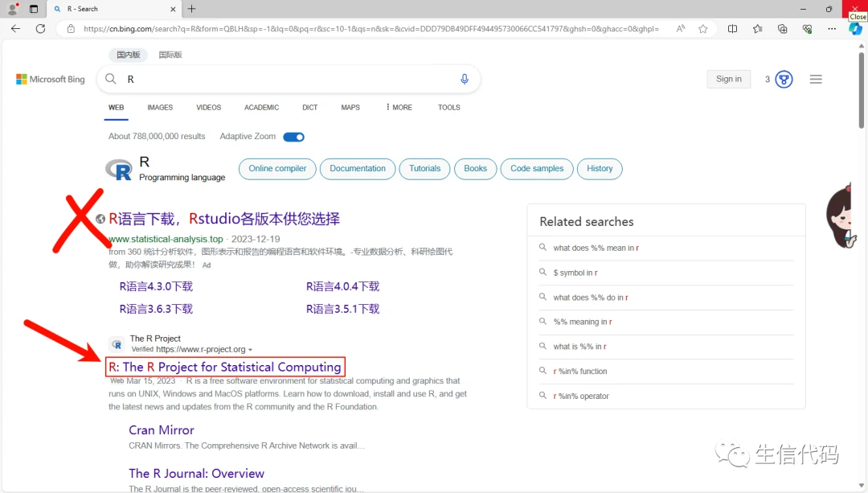This screenshot has width=868, height=493.
Task: Click the browser address bar URL
Action: click(x=371, y=29)
